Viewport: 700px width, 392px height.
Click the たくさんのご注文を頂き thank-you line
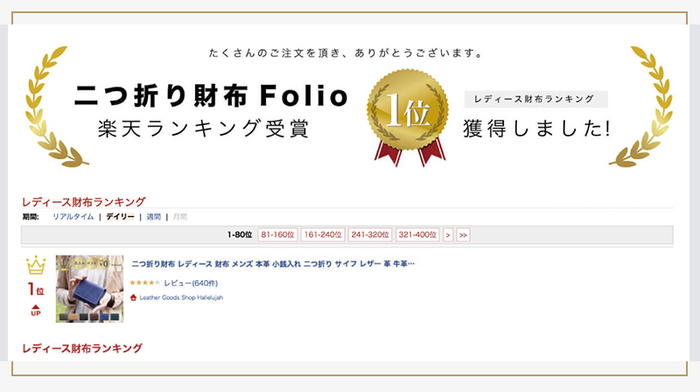pos(346,53)
